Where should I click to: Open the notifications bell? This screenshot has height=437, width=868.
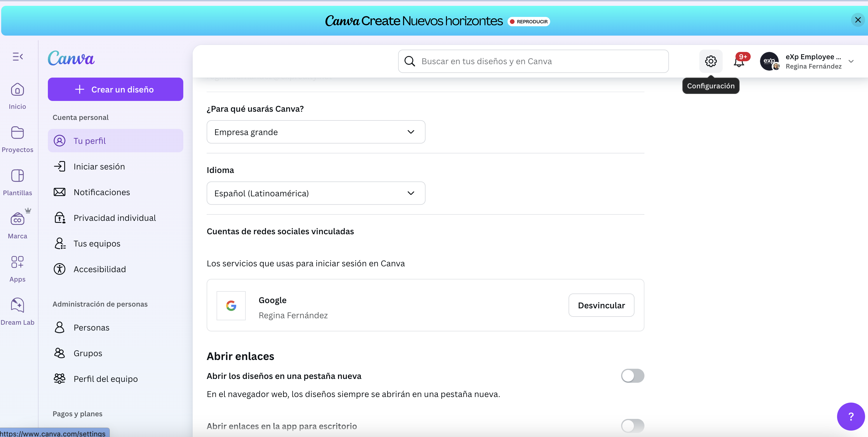pos(739,62)
